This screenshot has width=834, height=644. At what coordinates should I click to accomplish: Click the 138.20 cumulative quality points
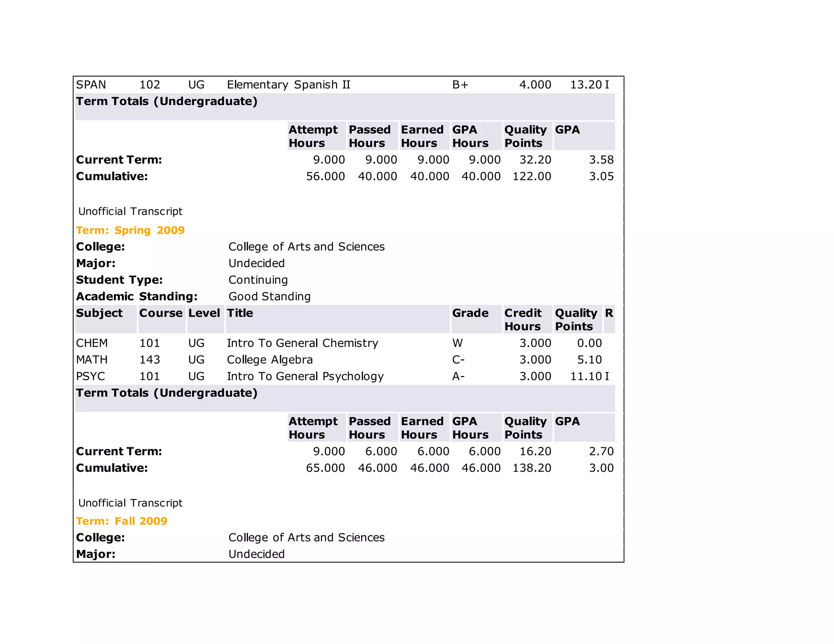(532, 468)
